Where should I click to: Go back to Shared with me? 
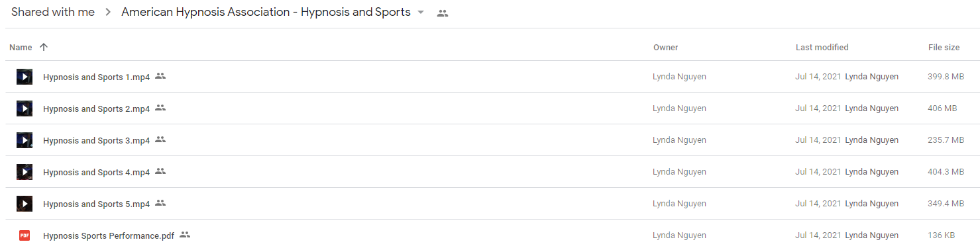(x=53, y=13)
